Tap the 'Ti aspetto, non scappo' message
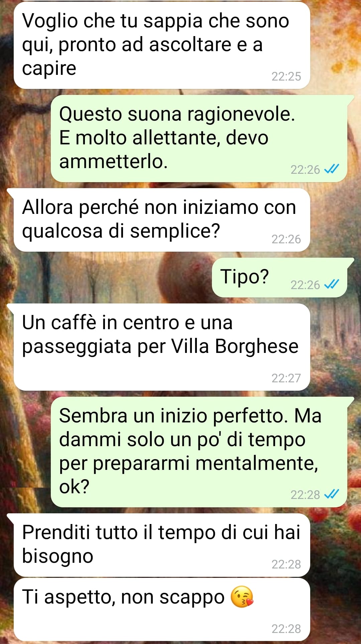 162,609
